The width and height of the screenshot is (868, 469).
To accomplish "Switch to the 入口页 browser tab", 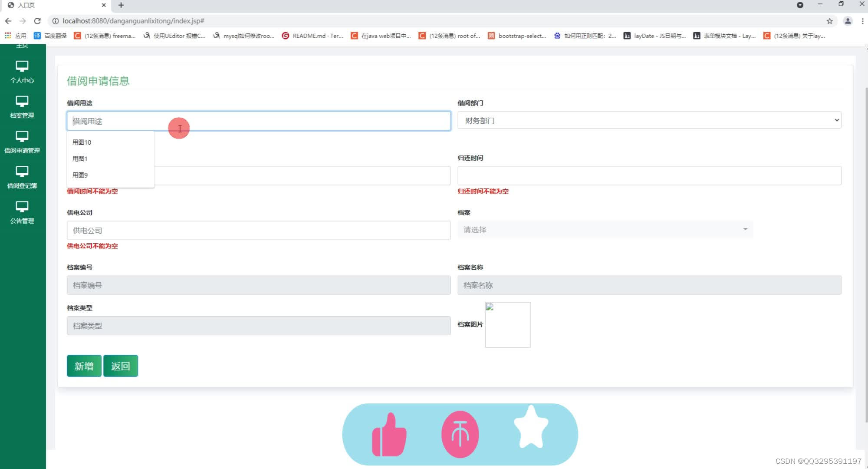I will 56,5.
